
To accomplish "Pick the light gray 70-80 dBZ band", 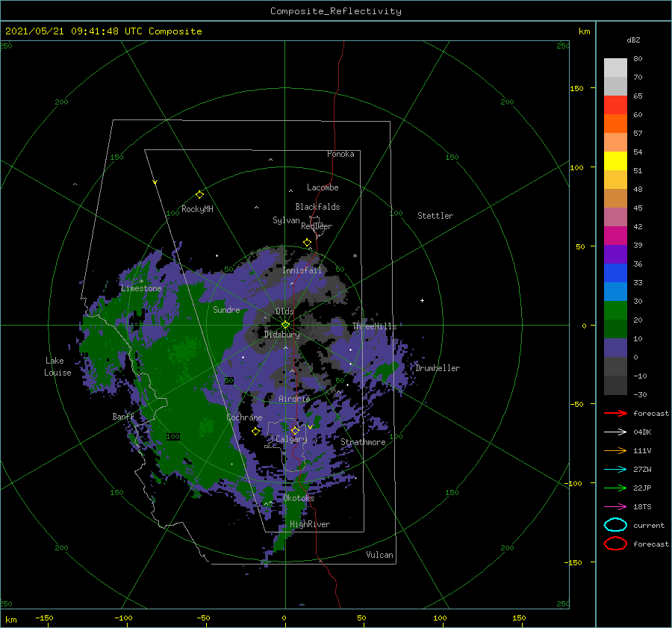I will coord(615,68).
